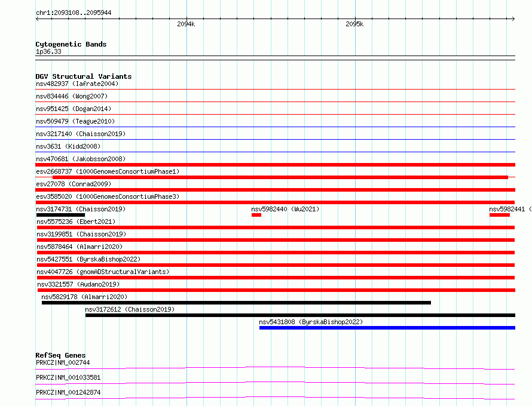The height and width of the screenshot is (406, 532).
Task: Open esv2668737 (1000GenomesConsortiumPhase1) label
Action: click(108, 171)
